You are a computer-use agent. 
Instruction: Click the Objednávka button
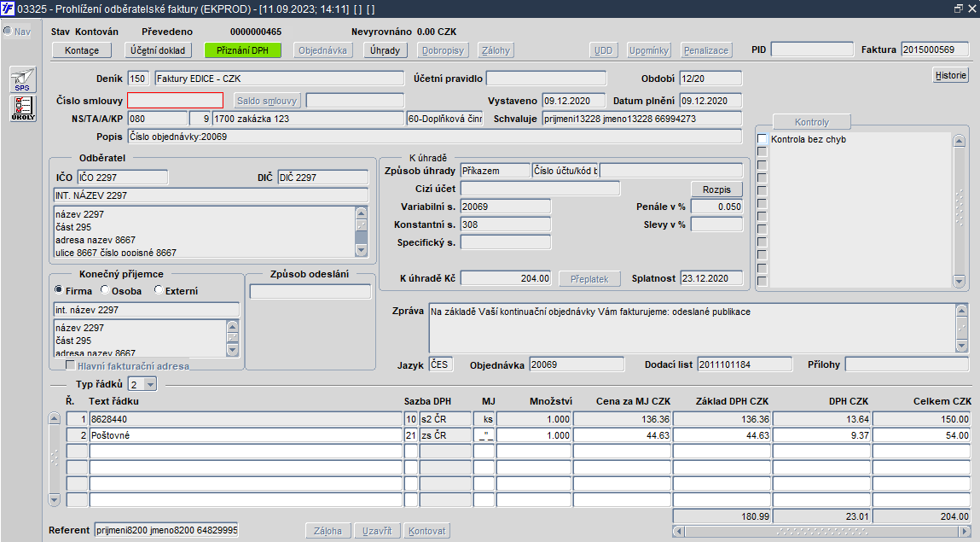pos(322,50)
